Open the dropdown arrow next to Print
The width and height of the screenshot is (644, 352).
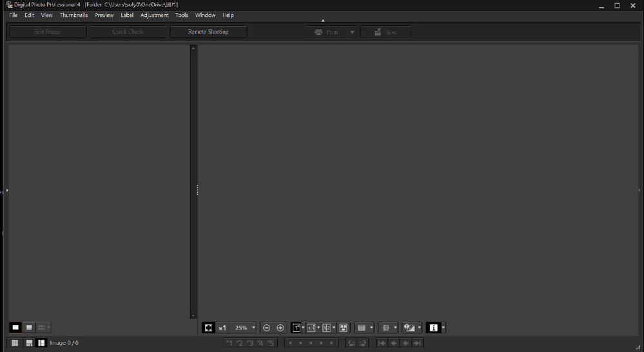352,32
